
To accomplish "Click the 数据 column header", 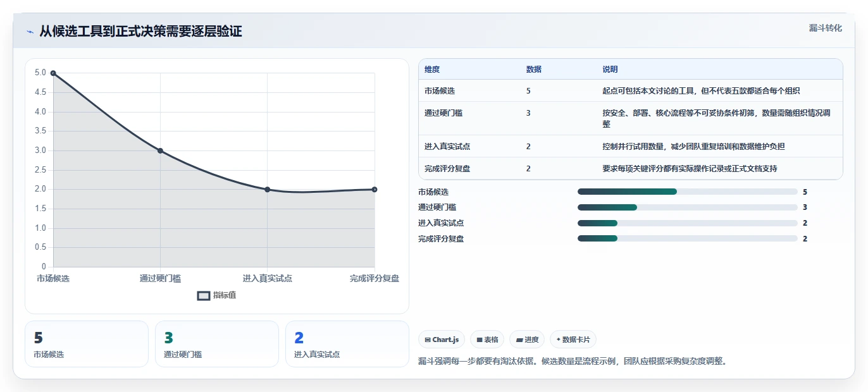I will click(534, 70).
